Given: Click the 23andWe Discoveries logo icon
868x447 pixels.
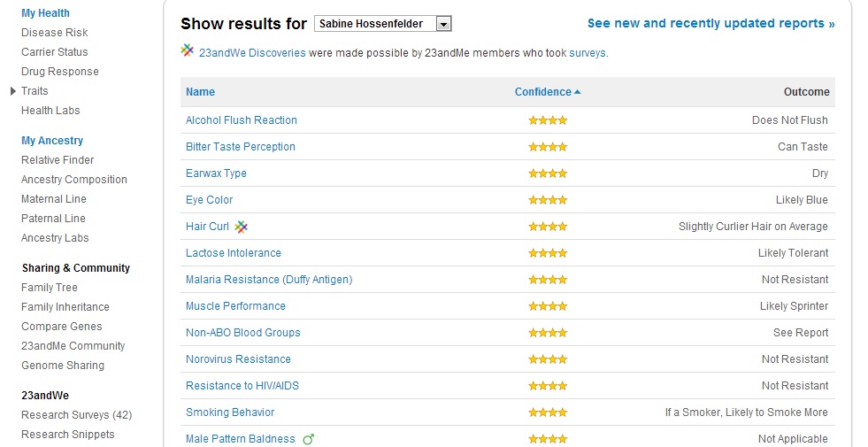Looking at the screenshot, I should tap(188, 51).
